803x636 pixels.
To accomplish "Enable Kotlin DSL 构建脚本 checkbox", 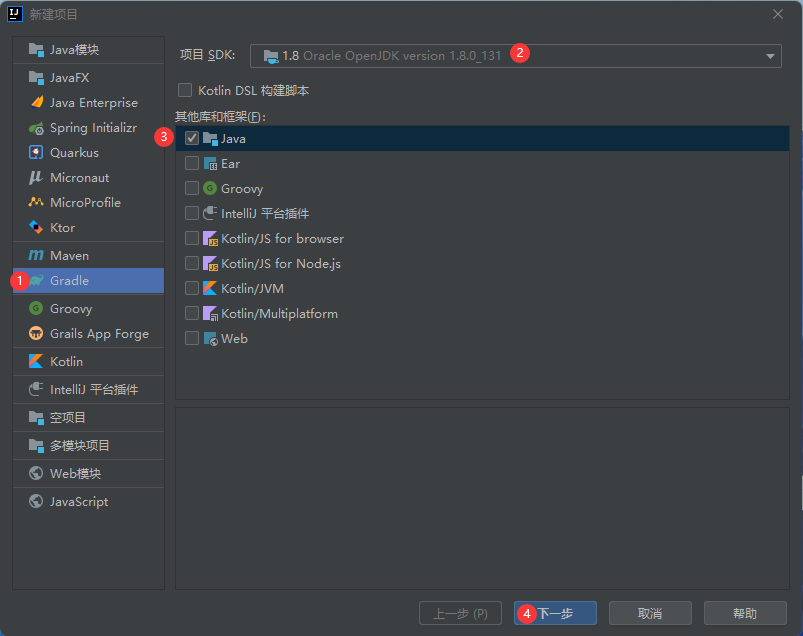I will point(185,90).
